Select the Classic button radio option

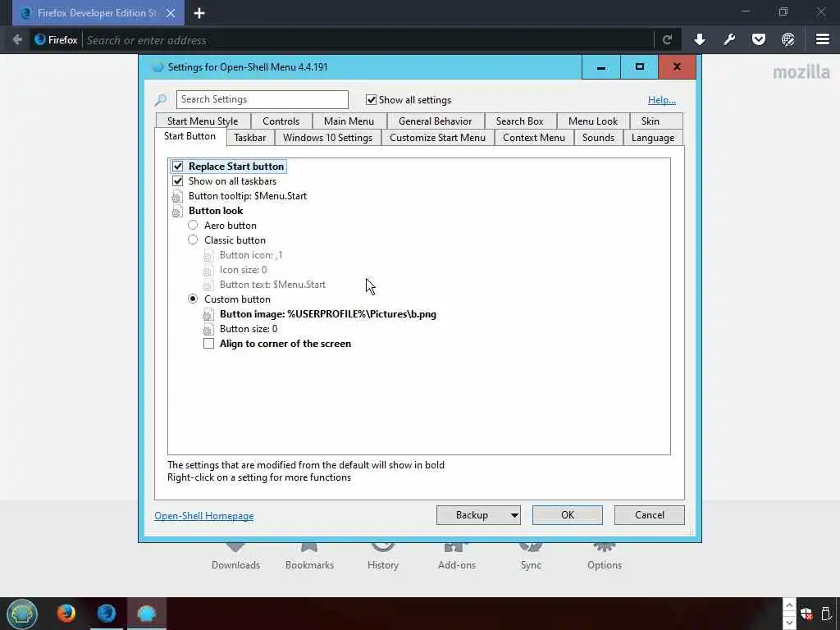(193, 240)
